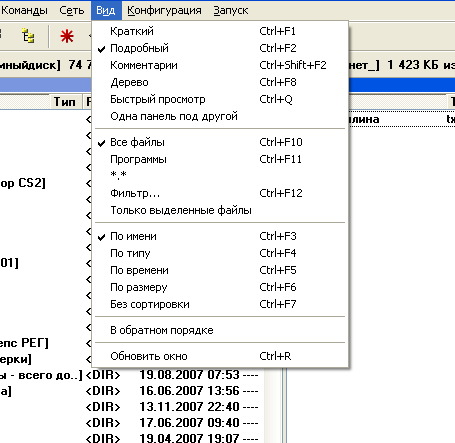The width and height of the screenshot is (455, 443).
Task: Open the Запуск menu
Action: pos(231,10)
